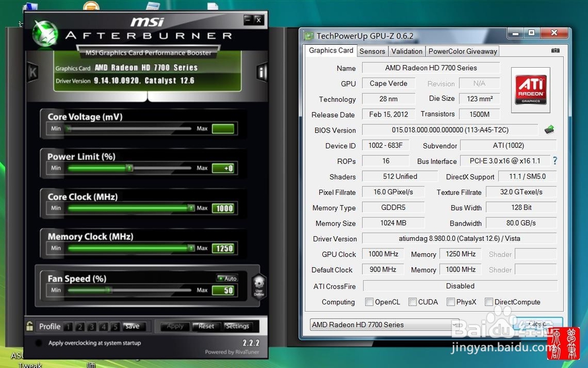Click the Default Clock 900 MHz field
Image resolution: width=588 pixels, height=368 pixels.
coord(383,269)
